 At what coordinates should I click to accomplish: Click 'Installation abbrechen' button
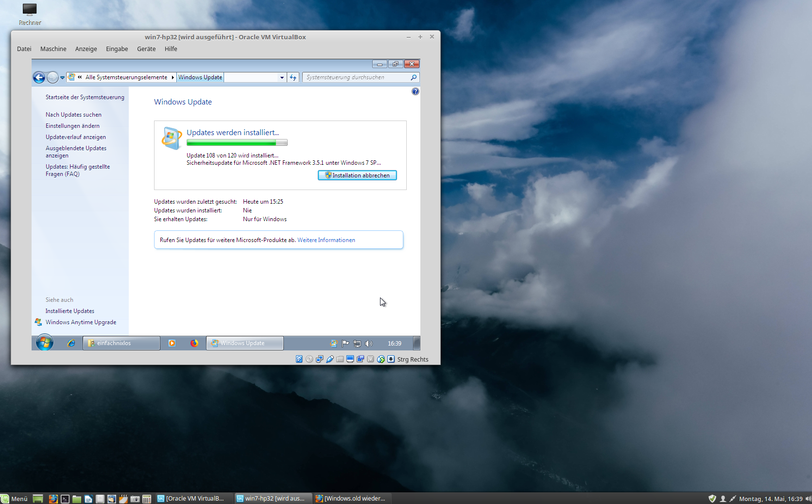coord(357,175)
